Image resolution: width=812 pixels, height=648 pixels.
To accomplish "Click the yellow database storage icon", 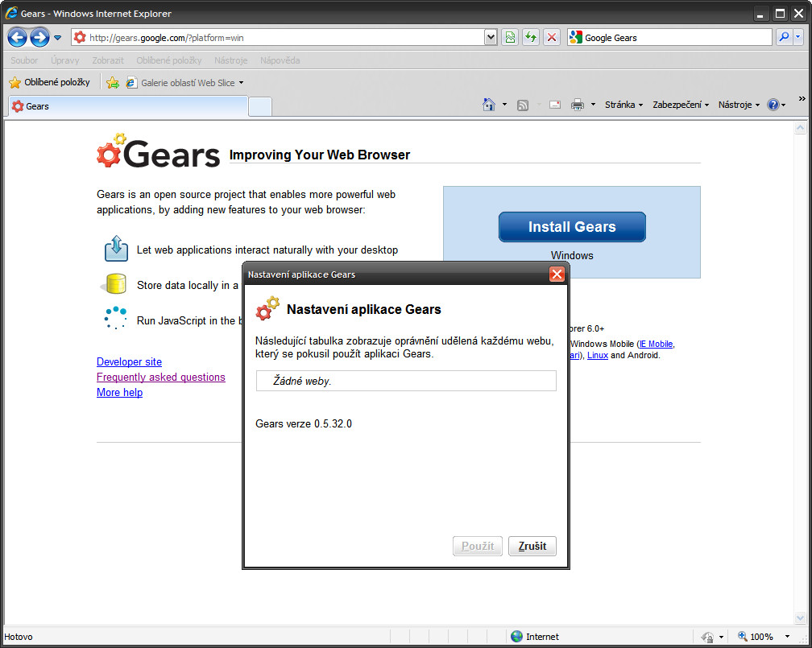I will click(115, 284).
